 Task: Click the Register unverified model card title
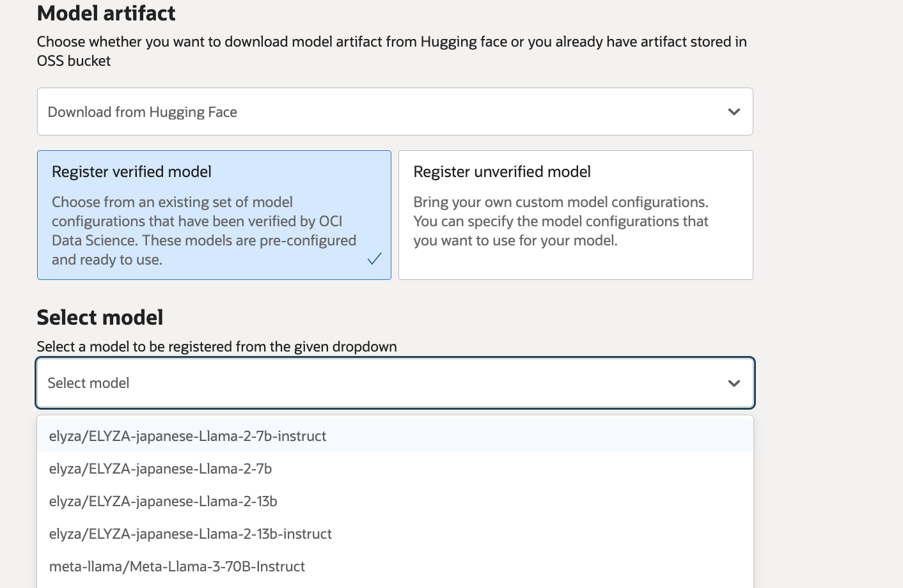[x=501, y=171]
